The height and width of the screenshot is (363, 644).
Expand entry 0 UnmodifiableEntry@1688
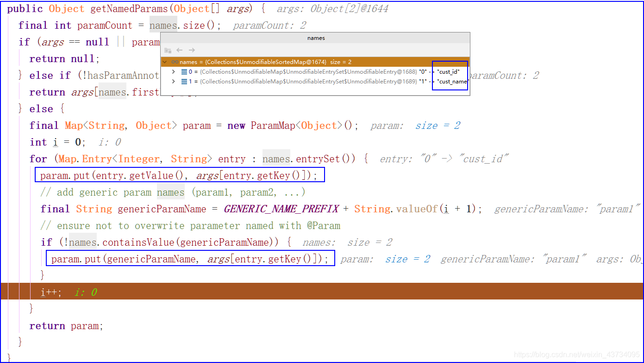click(174, 72)
